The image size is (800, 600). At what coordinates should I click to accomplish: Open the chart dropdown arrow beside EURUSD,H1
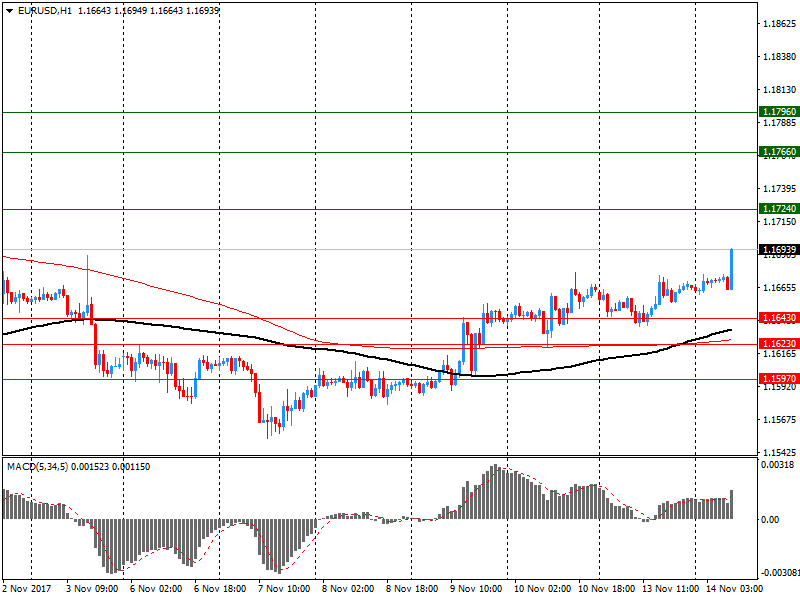pos(10,11)
